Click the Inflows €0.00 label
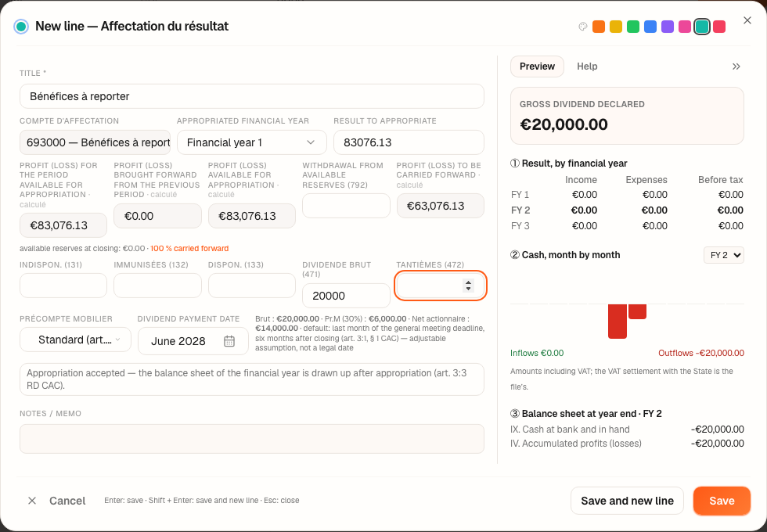Viewport: 767px width, 532px height. pos(537,353)
